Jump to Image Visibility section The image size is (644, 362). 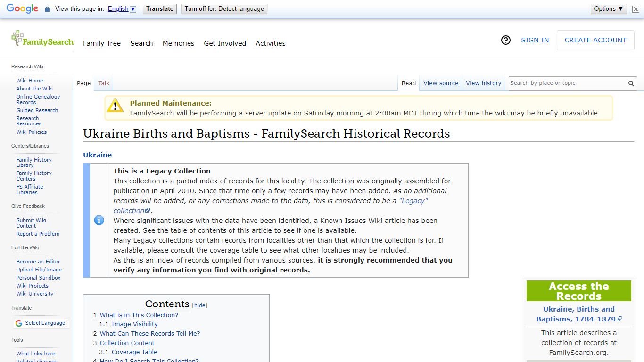[134, 324]
